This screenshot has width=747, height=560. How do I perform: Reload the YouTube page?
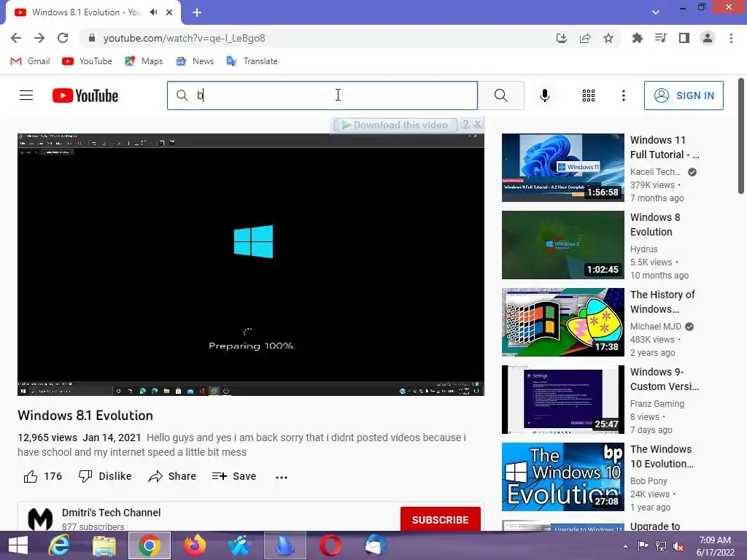point(63,38)
